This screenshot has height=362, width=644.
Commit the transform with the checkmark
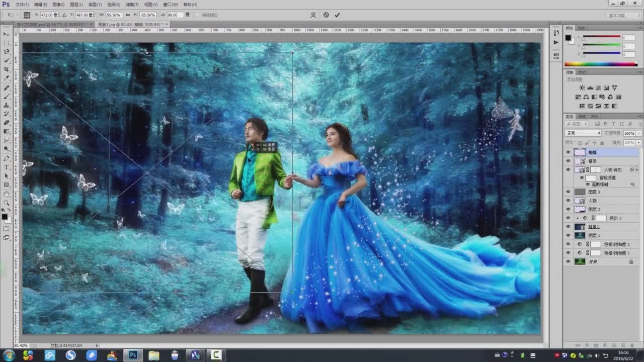[337, 15]
